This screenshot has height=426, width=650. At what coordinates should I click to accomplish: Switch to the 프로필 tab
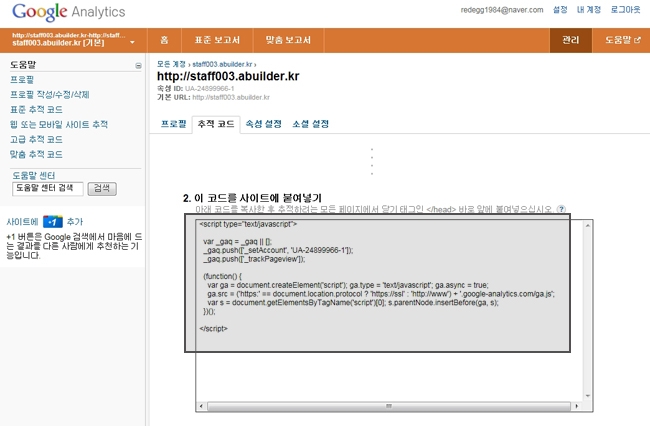click(174, 124)
